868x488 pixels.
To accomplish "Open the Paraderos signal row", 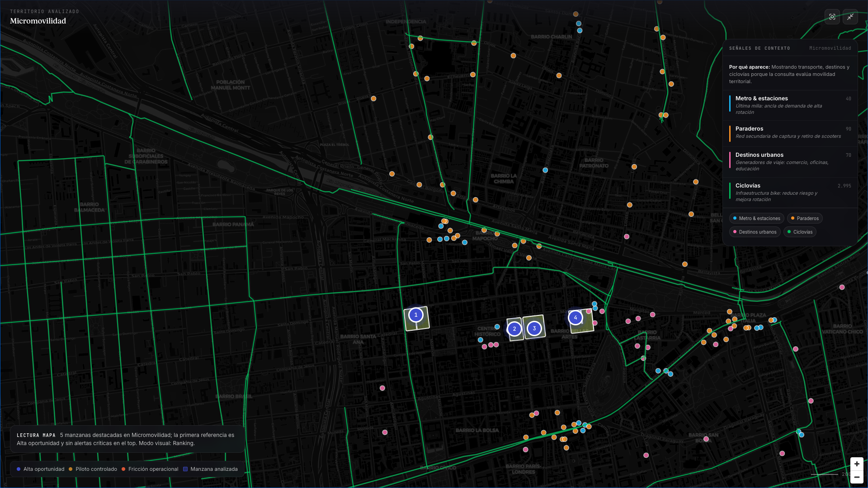I will [790, 133].
